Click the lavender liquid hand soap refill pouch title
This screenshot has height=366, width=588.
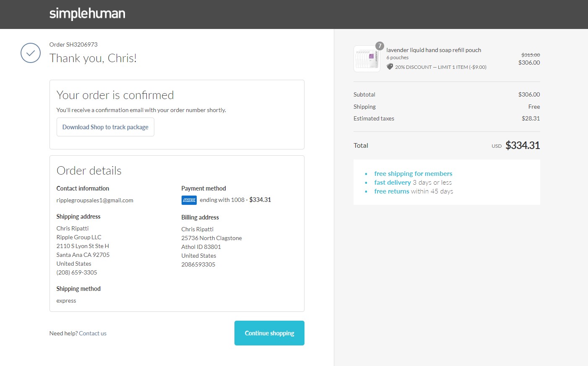point(434,50)
